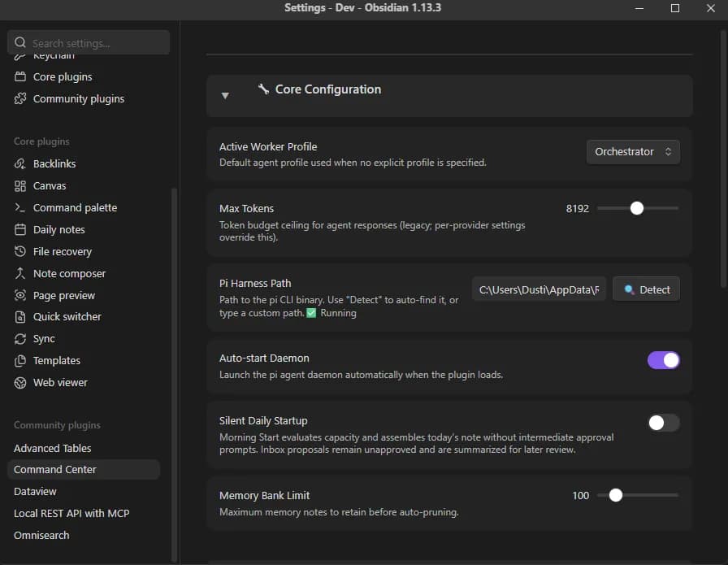Screen dimensions: 728x565
Task: Click the settings content vertical scrollbar
Action: pyautogui.click(x=723, y=159)
